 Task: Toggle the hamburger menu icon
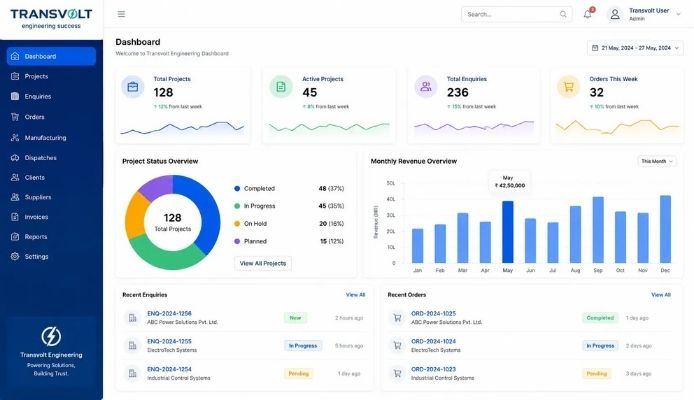(121, 14)
